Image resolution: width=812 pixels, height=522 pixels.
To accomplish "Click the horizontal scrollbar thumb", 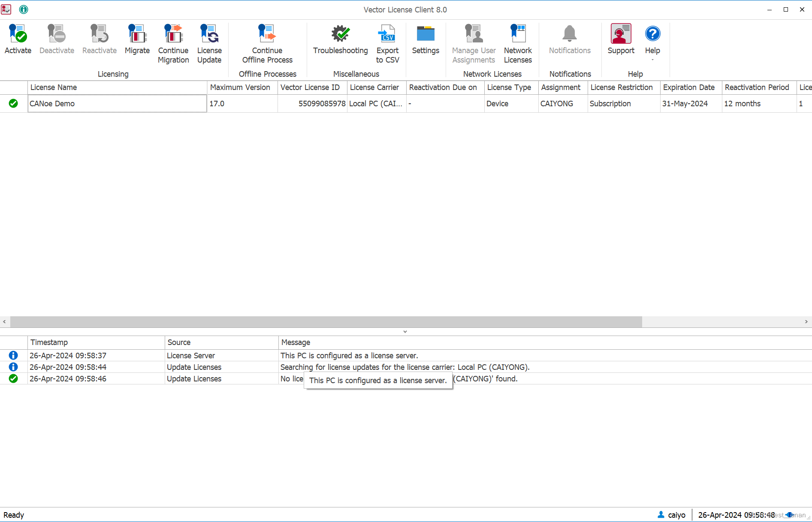I will click(326, 321).
